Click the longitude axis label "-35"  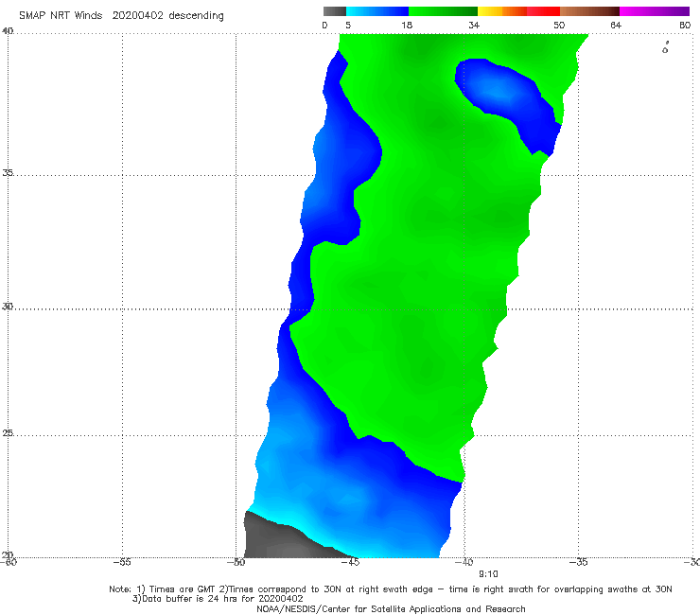578,562
